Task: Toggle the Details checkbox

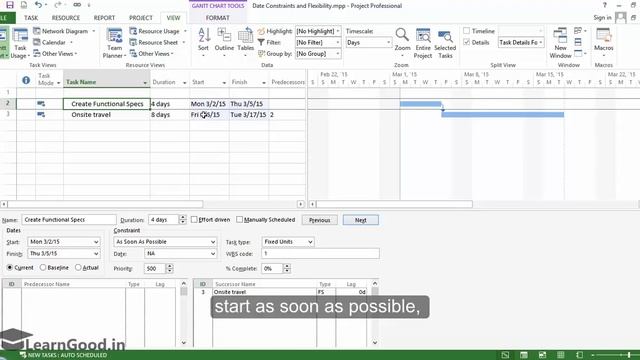Action: [x=467, y=42]
